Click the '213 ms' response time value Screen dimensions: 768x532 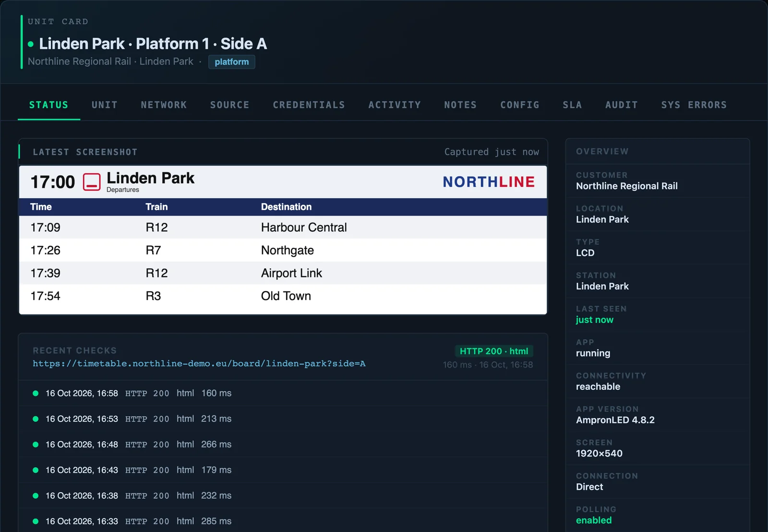coord(216,419)
